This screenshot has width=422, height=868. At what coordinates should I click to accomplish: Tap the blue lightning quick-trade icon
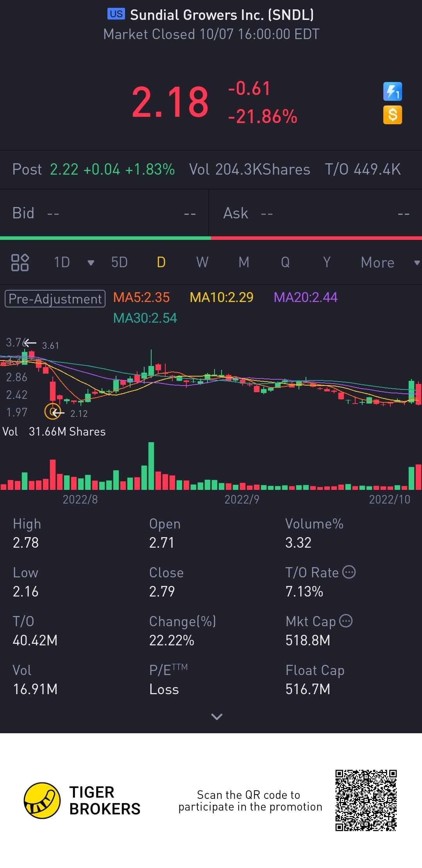(x=392, y=91)
